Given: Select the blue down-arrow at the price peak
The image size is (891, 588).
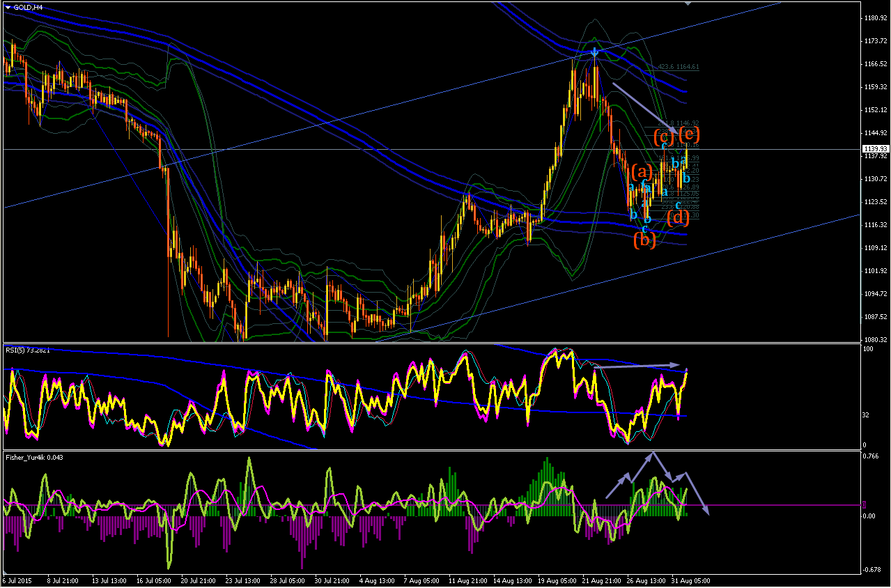Looking at the screenshot, I should point(594,52).
